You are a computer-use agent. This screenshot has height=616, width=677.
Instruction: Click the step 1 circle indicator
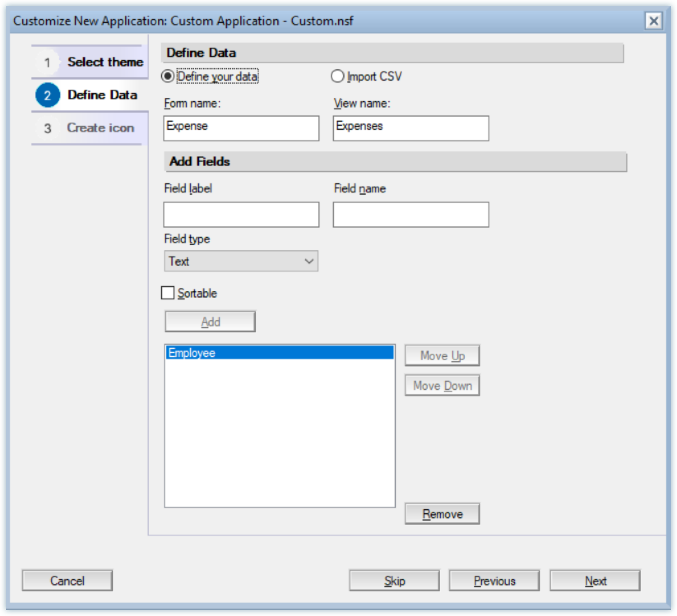(48, 61)
